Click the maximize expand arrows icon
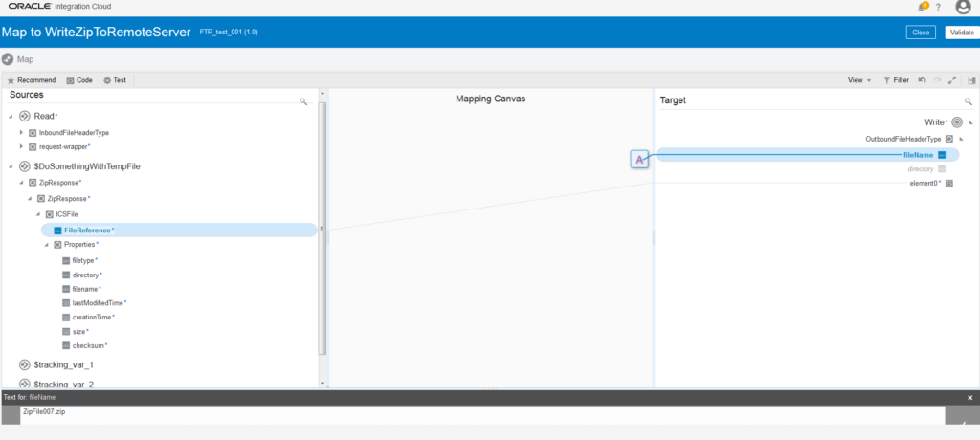This screenshot has width=980, height=440. tap(952, 80)
